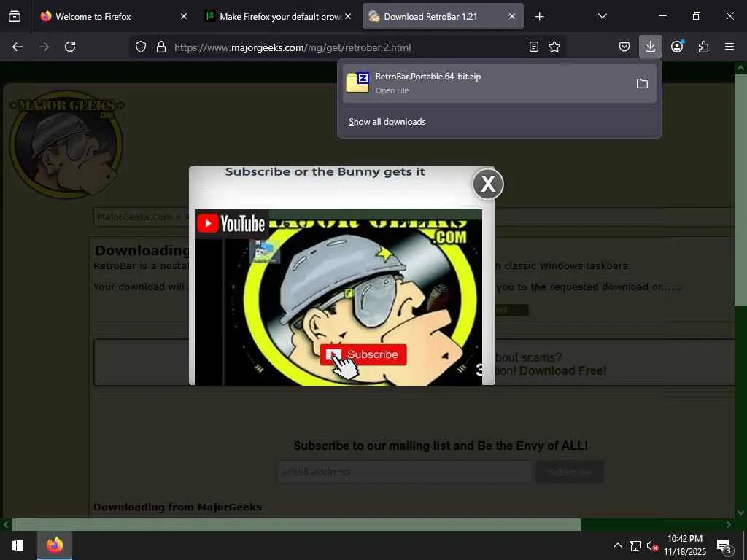747x560 pixels.
Task: Click the MajorGeeks site logo
Action: click(66, 144)
